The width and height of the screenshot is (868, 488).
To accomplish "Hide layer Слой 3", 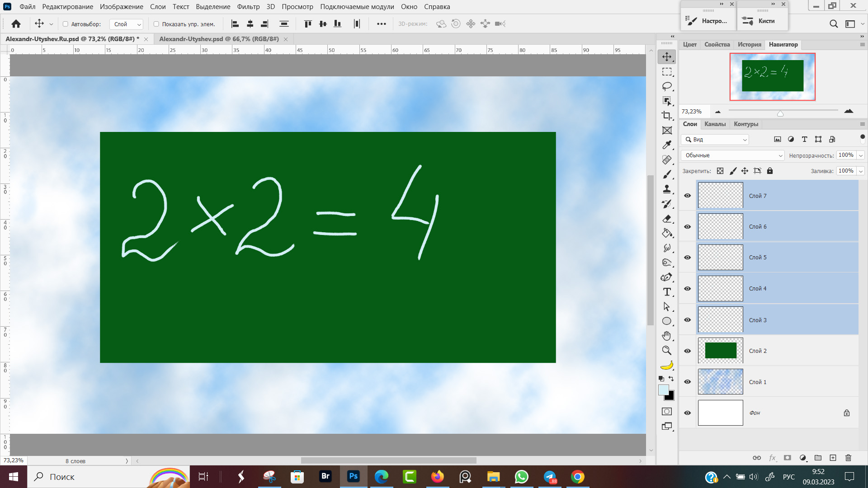I will tap(688, 320).
